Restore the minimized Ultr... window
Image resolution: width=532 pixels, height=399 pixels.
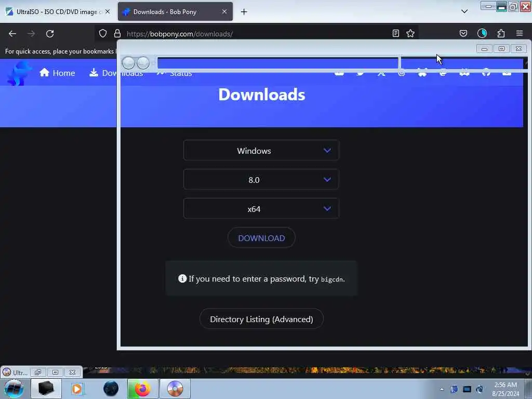pyautogui.click(x=37, y=372)
